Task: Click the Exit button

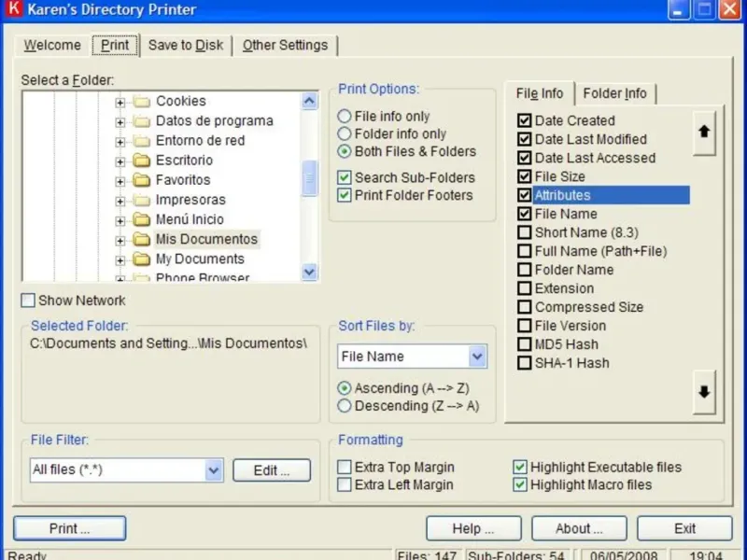Action: [684, 528]
